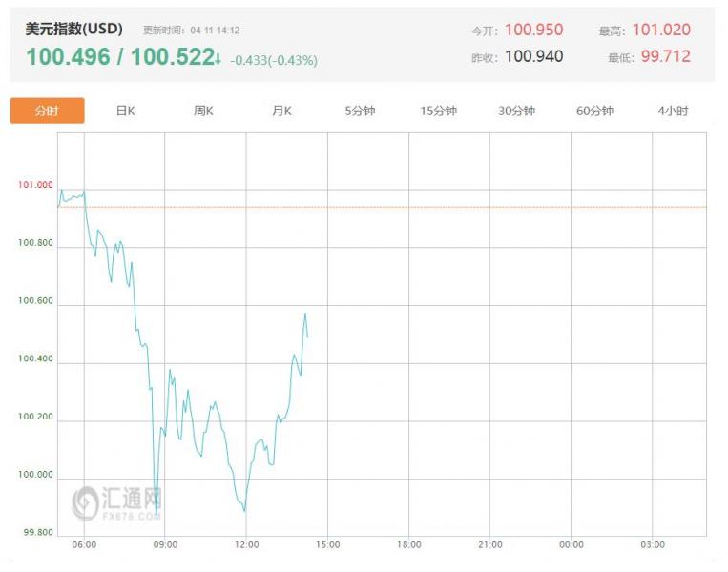
Task: Open the 周K weekly chart tab
Action: [203, 111]
